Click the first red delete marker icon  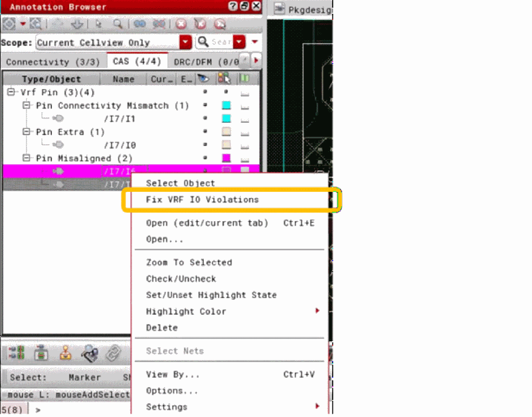coord(181,24)
